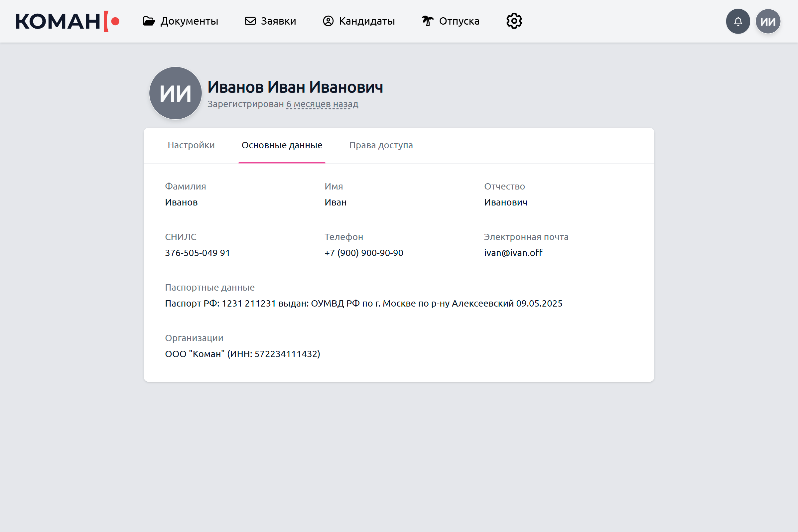Click the email ivan@ivan.off
Viewport: 798px width, 532px height.
tap(513, 253)
